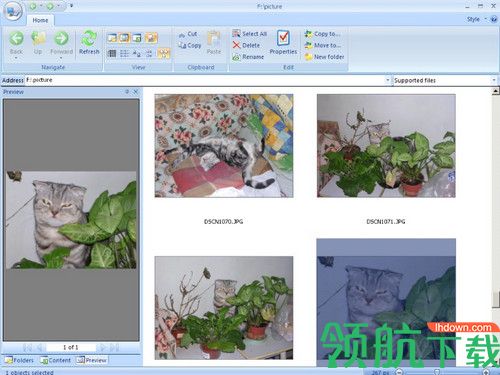Toggle the second highlighted pane icon in View top row
Screen dimensions: 500x375
124,38
